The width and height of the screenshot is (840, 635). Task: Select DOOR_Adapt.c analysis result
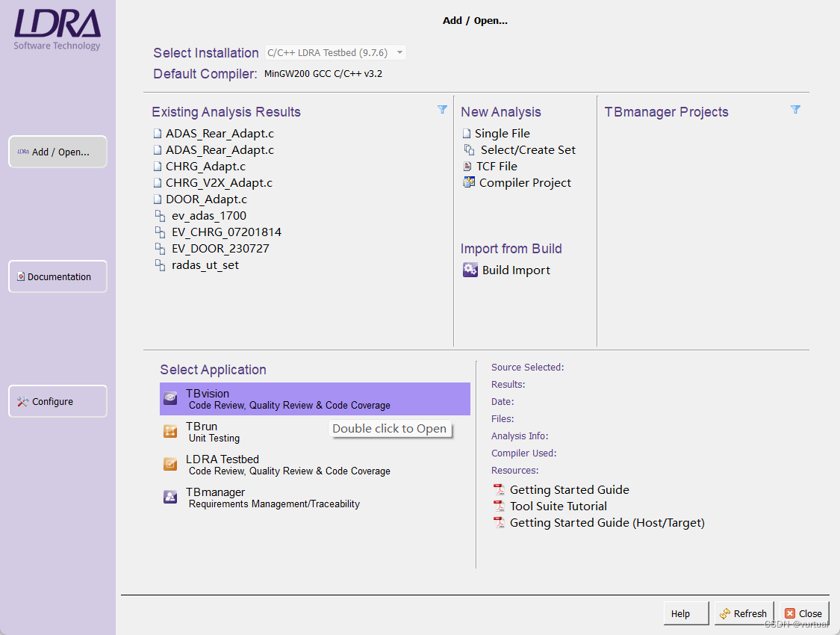[206, 199]
